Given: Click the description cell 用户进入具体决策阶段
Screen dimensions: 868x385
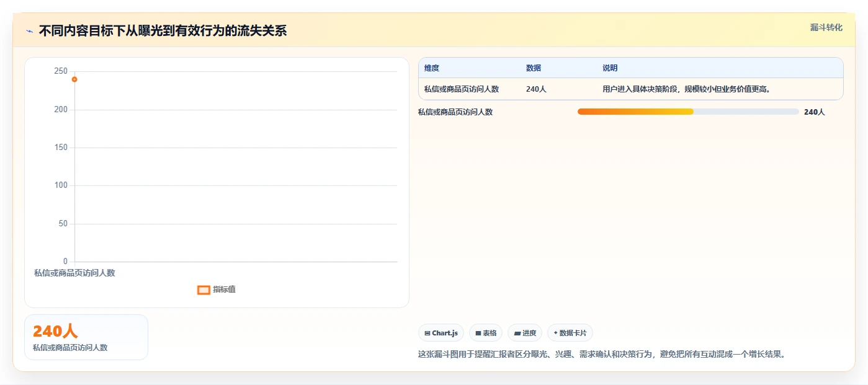Looking at the screenshot, I should point(687,89).
